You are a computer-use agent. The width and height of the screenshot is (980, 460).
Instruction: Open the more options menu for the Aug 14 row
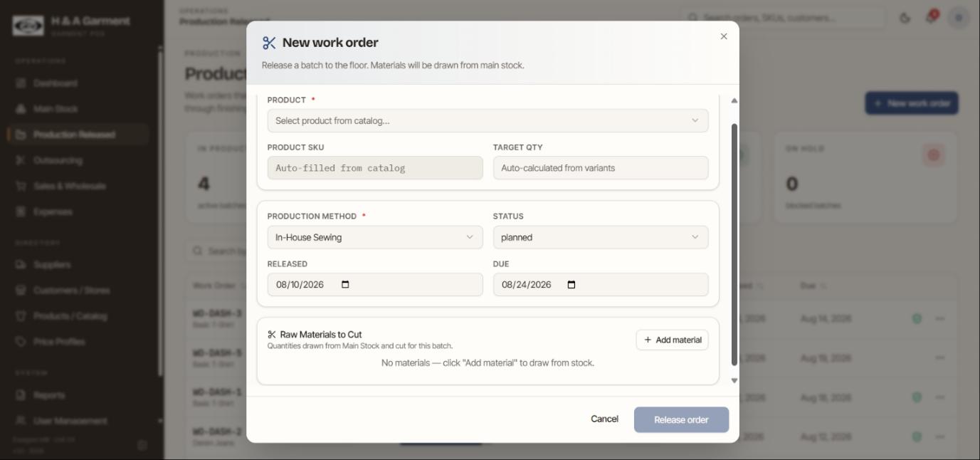tap(939, 318)
